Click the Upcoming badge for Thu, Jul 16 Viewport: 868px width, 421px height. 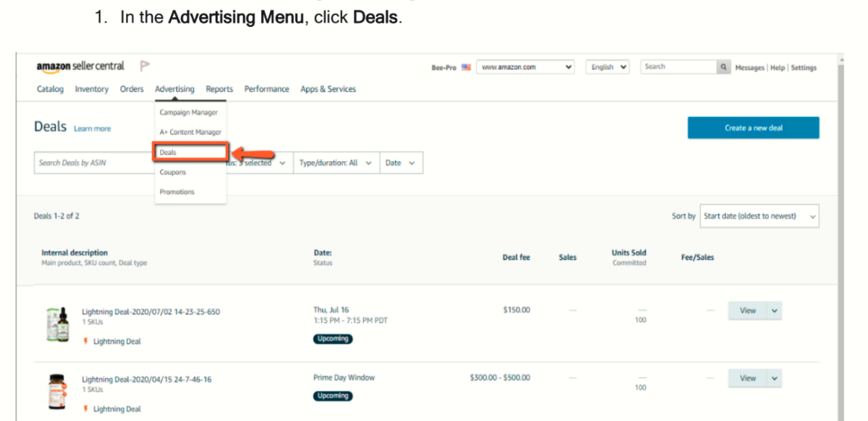[333, 338]
